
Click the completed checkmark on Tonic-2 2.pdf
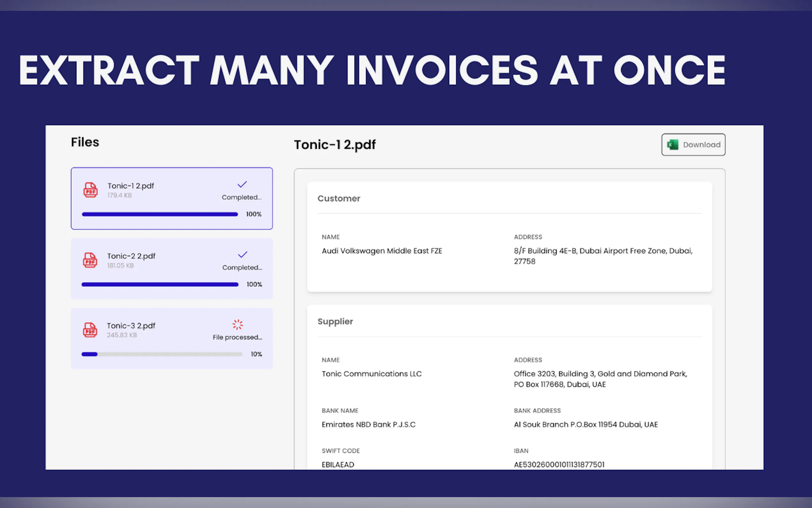(x=242, y=255)
